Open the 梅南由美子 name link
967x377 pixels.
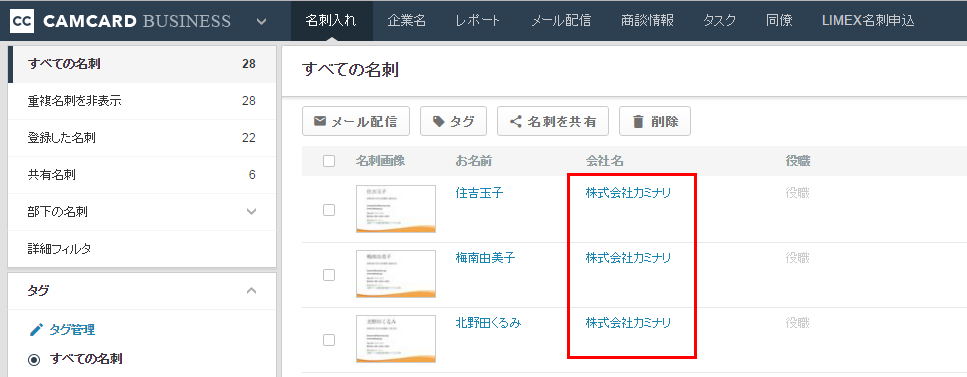pyautogui.click(x=485, y=257)
